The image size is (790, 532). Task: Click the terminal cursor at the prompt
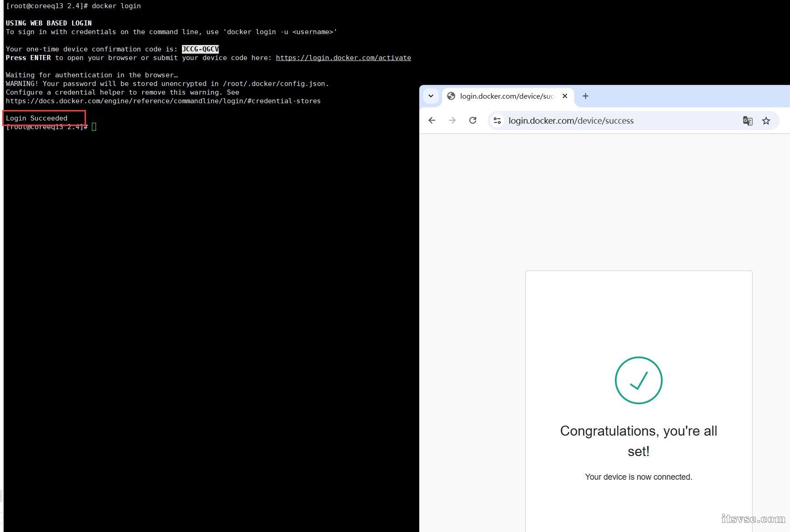pos(94,127)
